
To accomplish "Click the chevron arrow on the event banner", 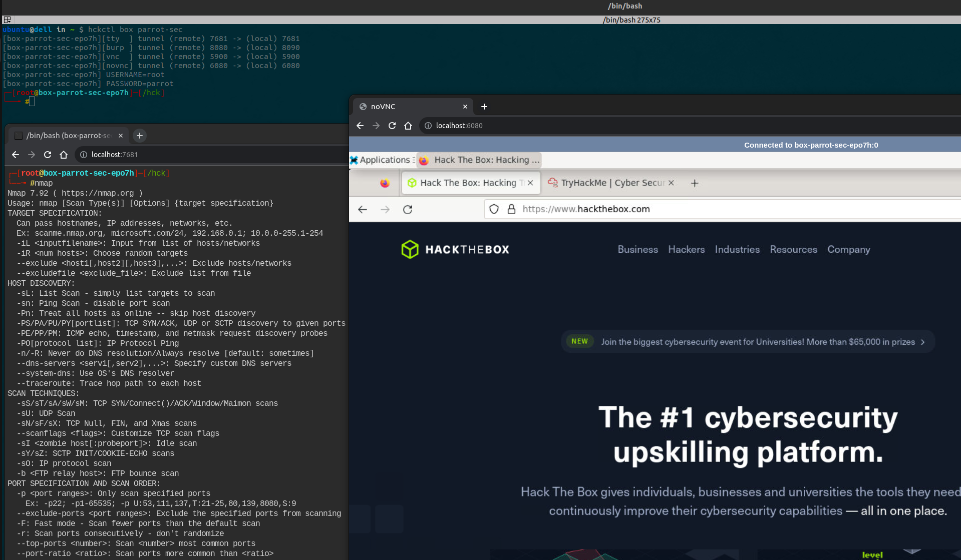I will click(x=922, y=342).
